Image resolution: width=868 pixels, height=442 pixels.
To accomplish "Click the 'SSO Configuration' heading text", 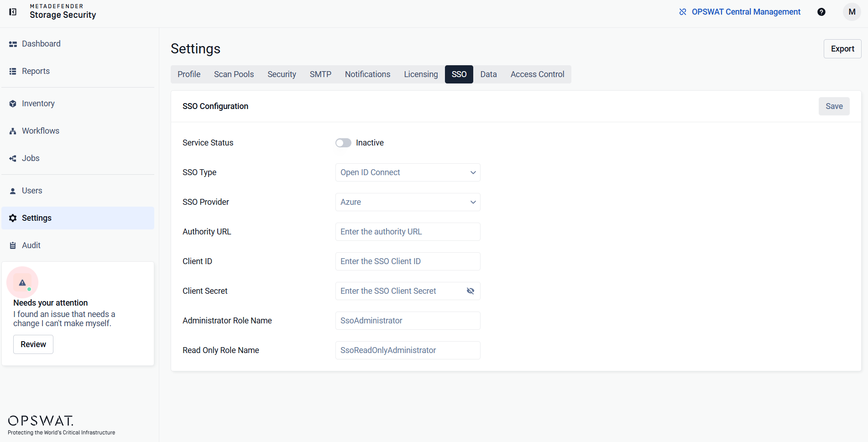I will pos(215,106).
